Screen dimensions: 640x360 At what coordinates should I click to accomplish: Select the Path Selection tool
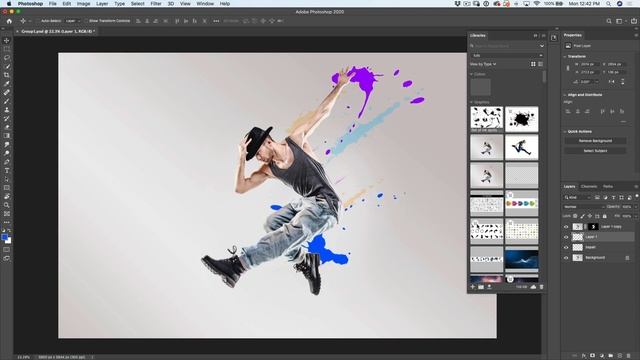[x=7, y=179]
